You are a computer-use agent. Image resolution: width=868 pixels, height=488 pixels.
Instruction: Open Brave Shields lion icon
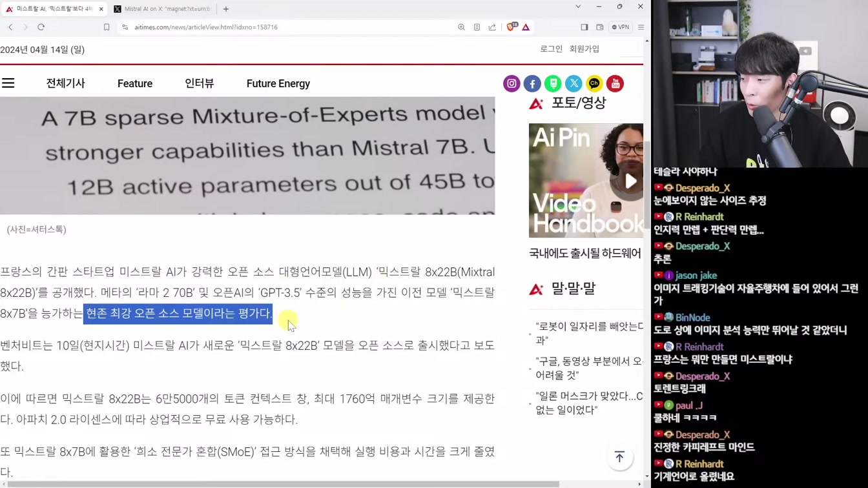pos(512,27)
